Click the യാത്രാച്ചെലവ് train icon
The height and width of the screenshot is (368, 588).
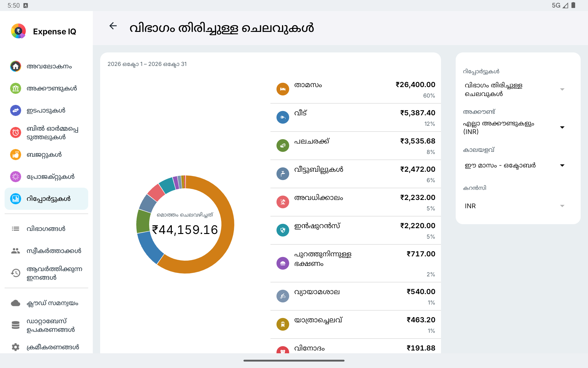283,324
